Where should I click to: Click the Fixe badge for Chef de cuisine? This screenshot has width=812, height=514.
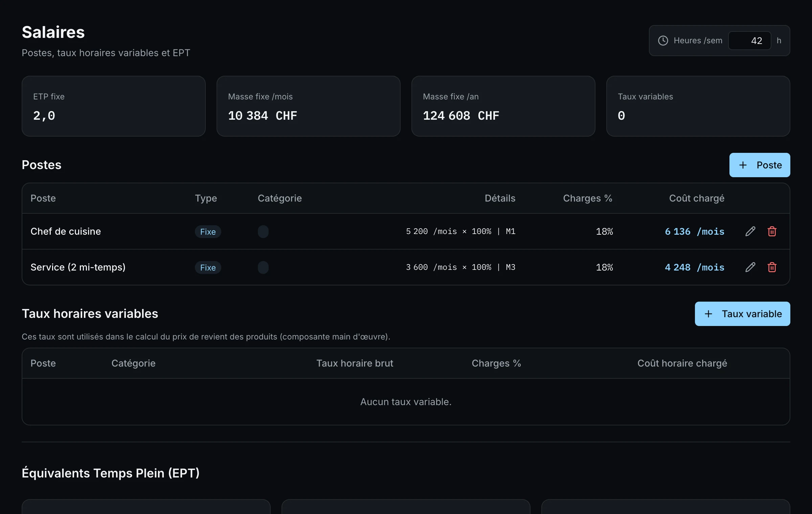208,232
